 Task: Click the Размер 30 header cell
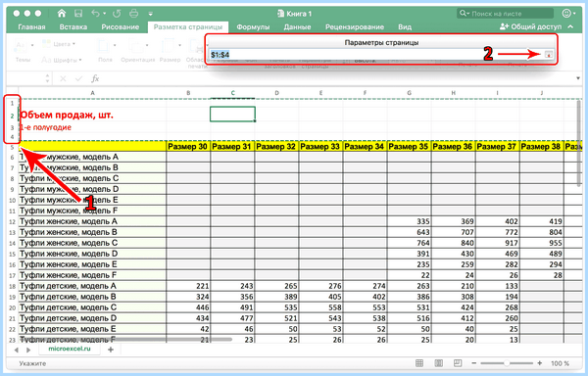(188, 147)
